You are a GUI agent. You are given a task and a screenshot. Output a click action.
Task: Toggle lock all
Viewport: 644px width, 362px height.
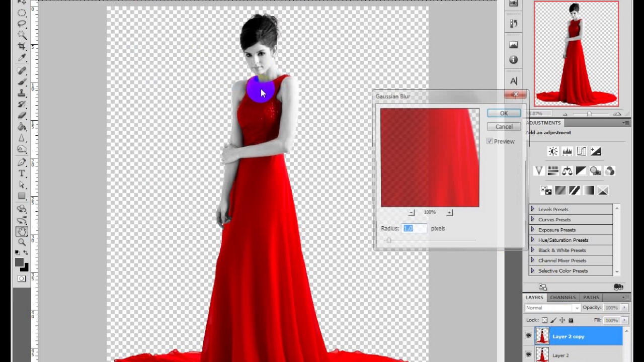[571, 320]
